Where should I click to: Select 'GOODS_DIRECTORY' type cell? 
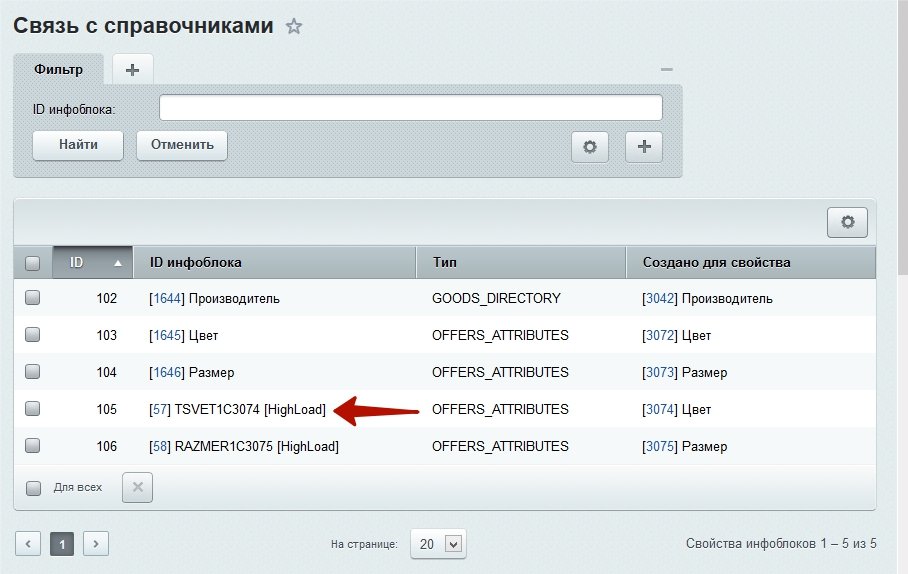(496, 298)
